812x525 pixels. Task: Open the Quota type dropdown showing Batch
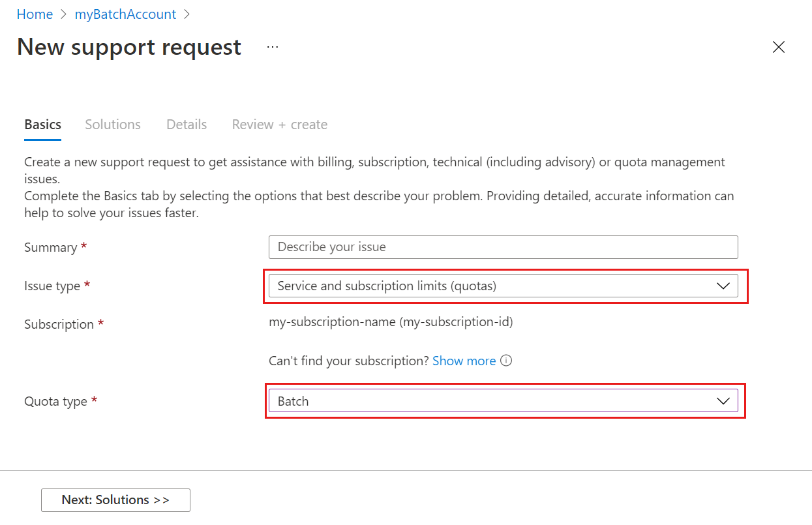coord(502,401)
